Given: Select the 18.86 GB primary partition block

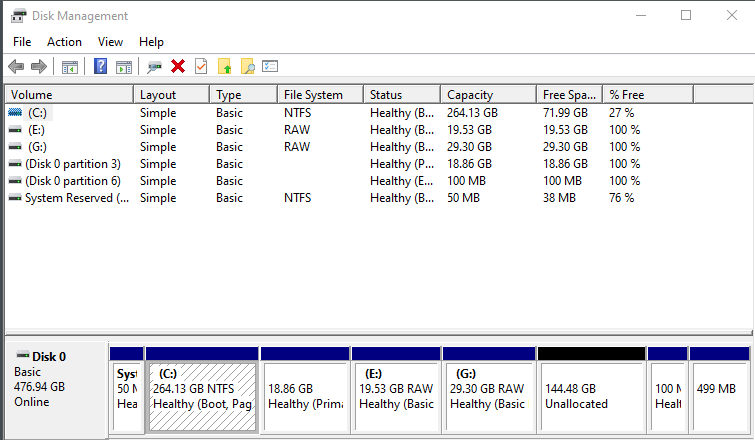Looking at the screenshot, I should click(305, 389).
